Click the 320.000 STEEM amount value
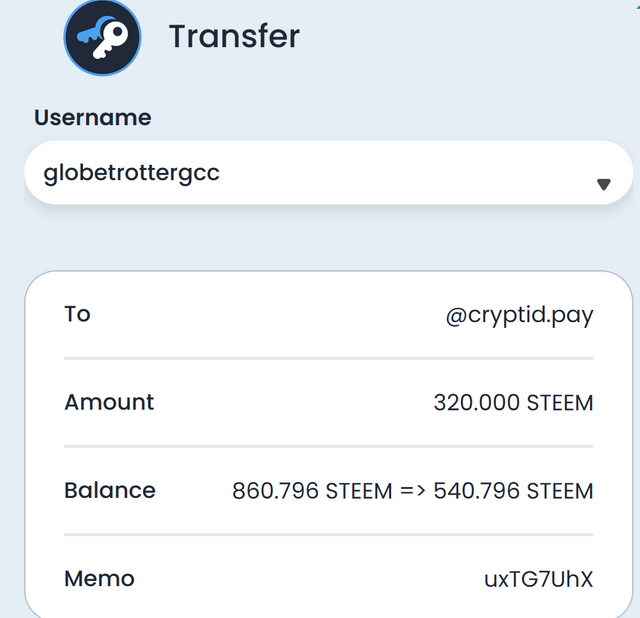The image size is (640, 618). [x=513, y=403]
